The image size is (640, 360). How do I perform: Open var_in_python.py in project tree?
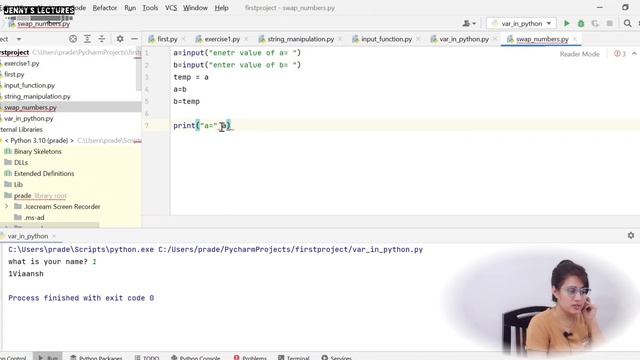pos(29,118)
